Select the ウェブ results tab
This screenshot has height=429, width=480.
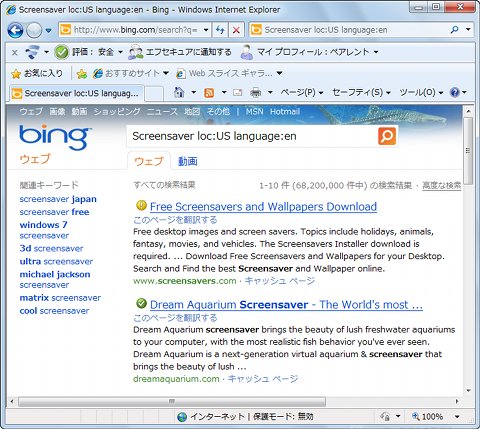[149, 161]
